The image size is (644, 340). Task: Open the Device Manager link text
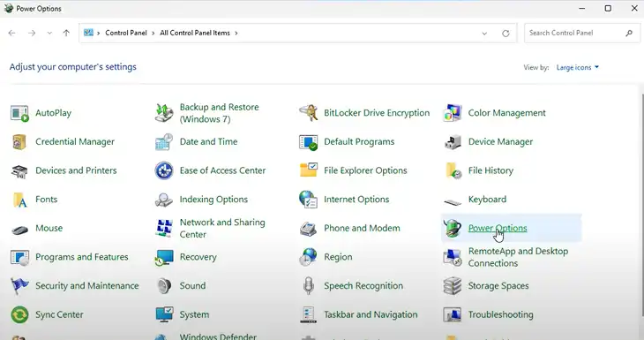(500, 142)
